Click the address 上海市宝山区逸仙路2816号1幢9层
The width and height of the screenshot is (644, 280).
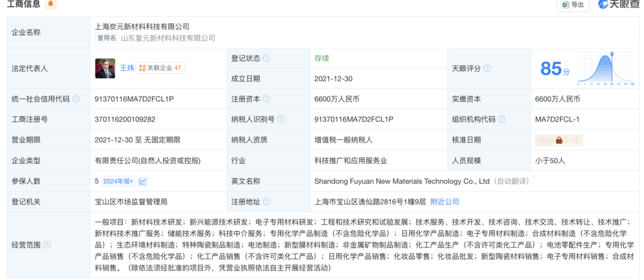370,201
